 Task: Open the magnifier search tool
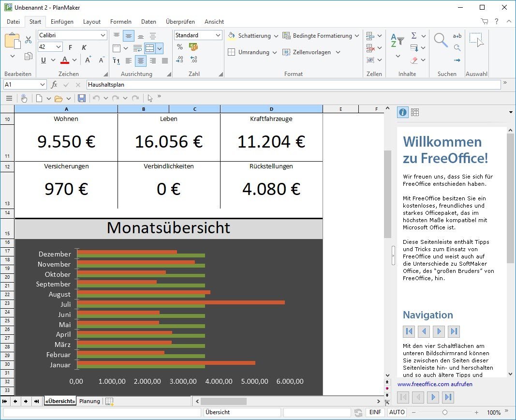[x=441, y=41]
